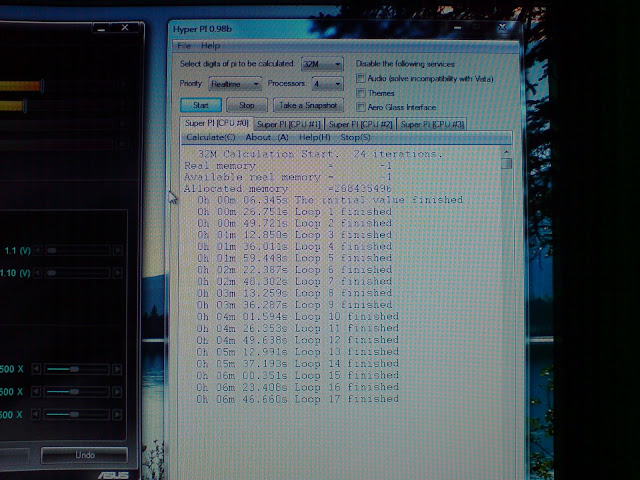Click the log scrollbar up arrow
Image resolution: width=640 pixels, height=480 pixels.
coord(506,152)
